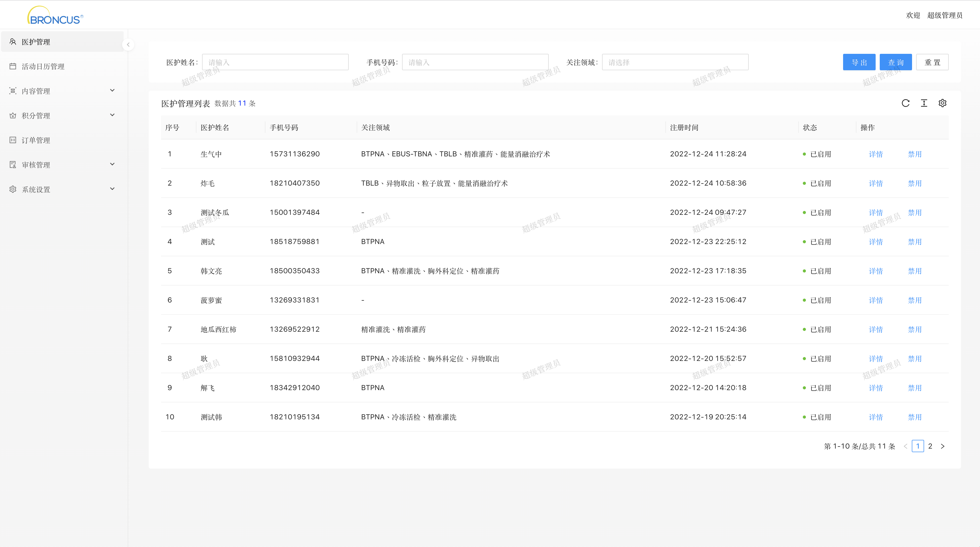Viewport: 980px width, 547px height.
Task: Open 内容管理 menu item
Action: coord(62,90)
